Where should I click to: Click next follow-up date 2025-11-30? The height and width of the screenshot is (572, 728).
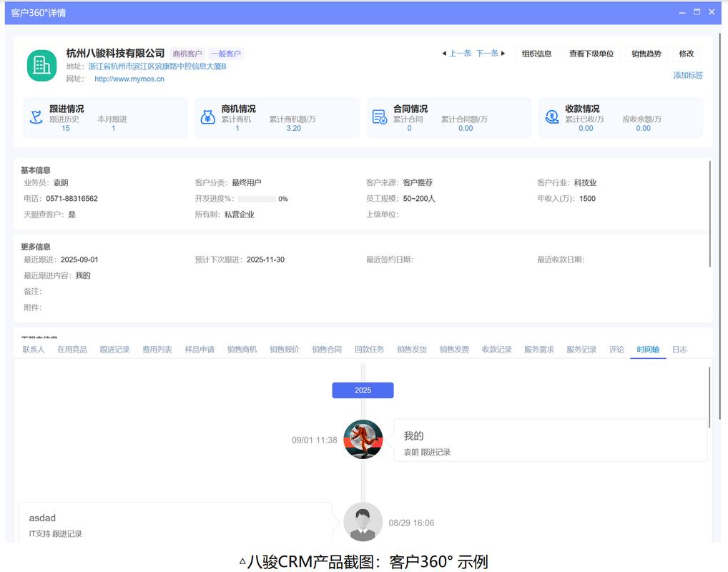(265, 260)
